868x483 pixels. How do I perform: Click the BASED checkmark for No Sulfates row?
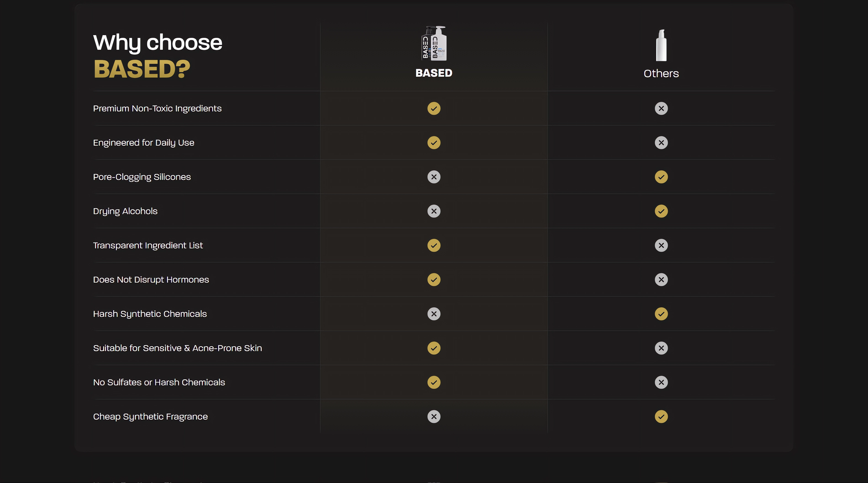pyautogui.click(x=434, y=382)
